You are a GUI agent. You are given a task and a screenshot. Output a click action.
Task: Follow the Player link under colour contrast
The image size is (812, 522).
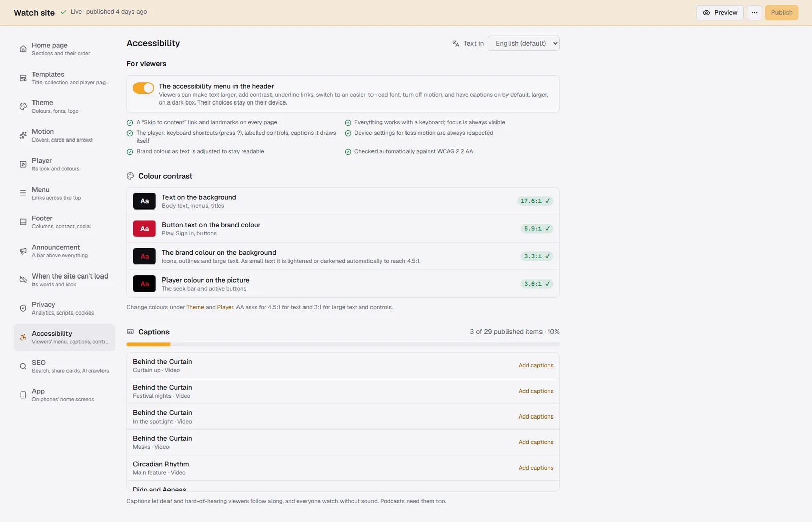[225, 307]
